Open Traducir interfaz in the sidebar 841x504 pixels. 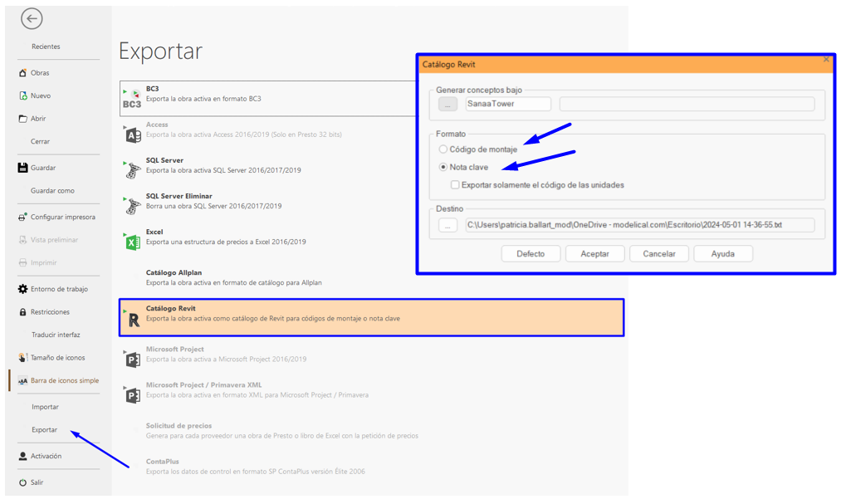click(x=56, y=335)
